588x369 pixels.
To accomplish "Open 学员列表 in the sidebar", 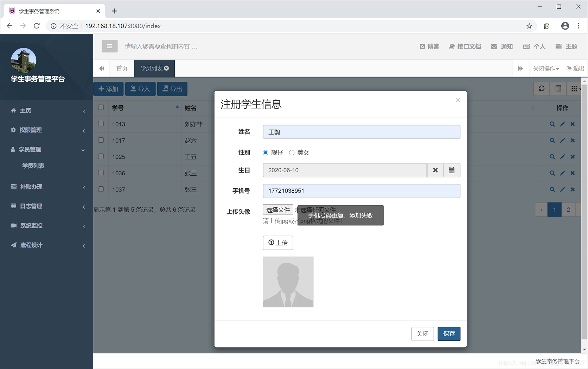I will [x=33, y=166].
